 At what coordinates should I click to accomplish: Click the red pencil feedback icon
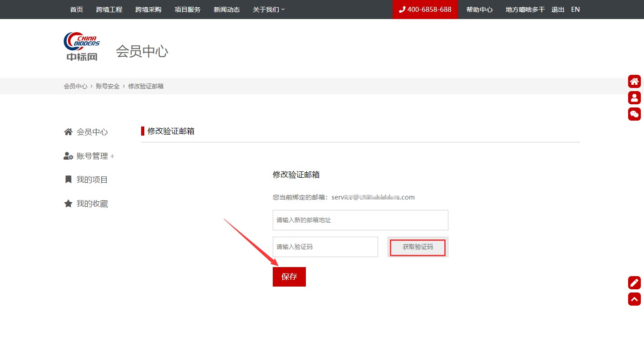pos(634,283)
